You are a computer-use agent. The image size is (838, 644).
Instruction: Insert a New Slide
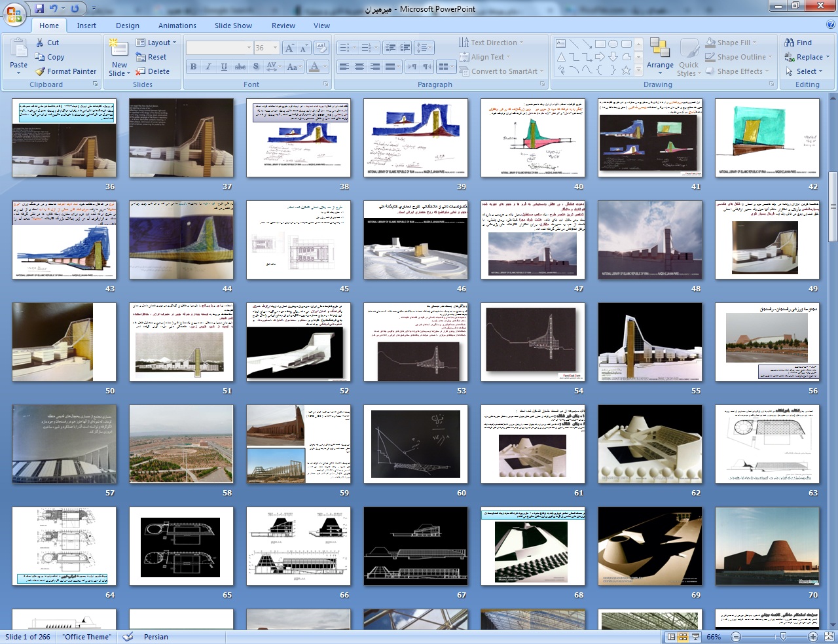click(x=119, y=58)
